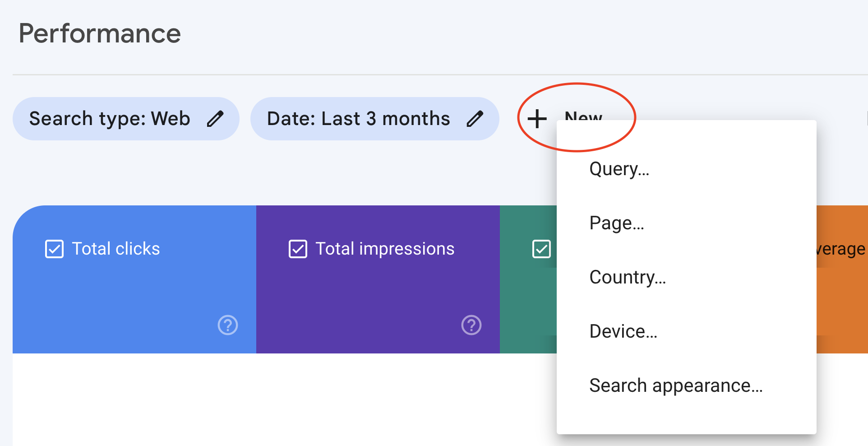Open the Date: Last 3 months chip
The width and height of the screenshot is (868, 446).
(x=374, y=119)
